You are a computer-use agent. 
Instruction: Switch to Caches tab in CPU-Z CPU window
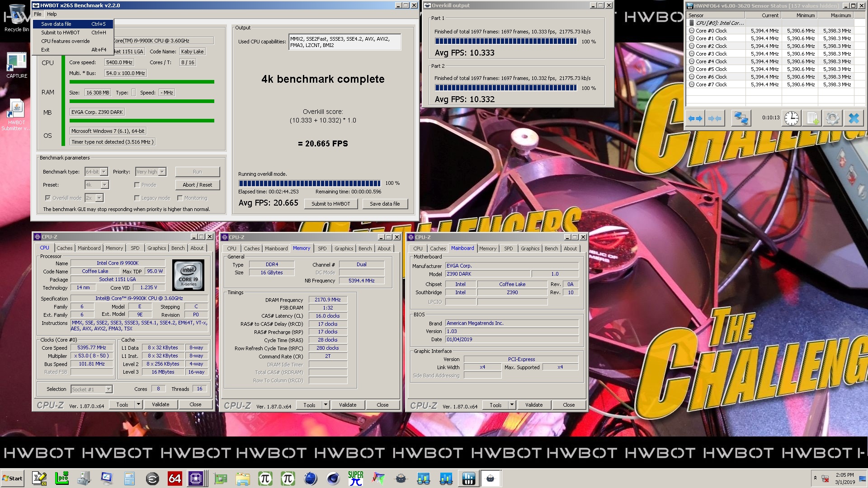pyautogui.click(x=64, y=248)
